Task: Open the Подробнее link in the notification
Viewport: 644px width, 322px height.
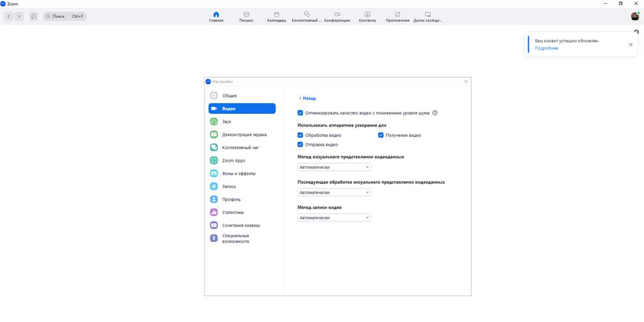Action: tap(546, 48)
